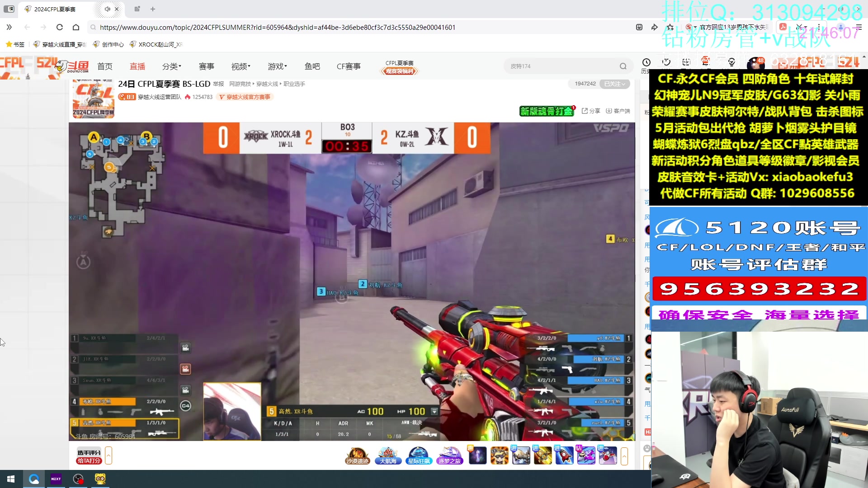The image size is (868, 488).
Task: Go to the browser home page
Action: pos(76,27)
